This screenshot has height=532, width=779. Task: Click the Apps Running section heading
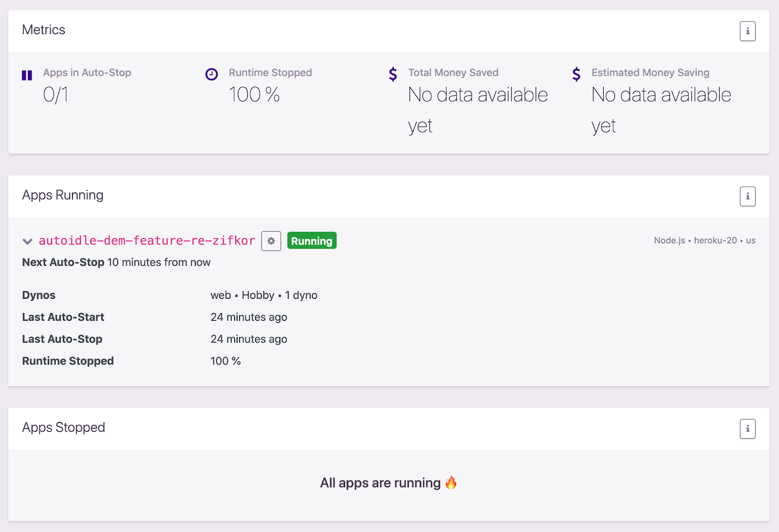coord(63,195)
